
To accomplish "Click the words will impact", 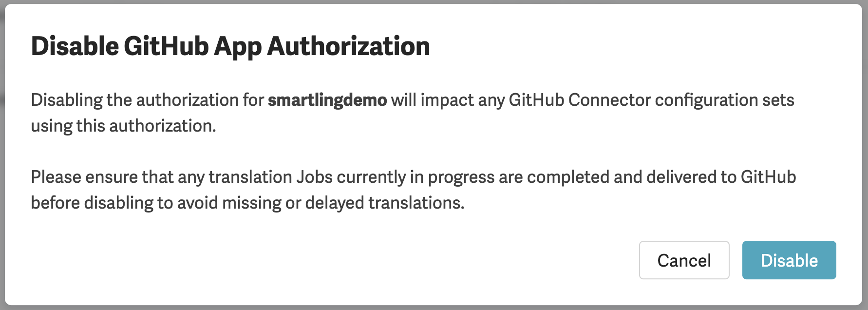I will [432, 100].
